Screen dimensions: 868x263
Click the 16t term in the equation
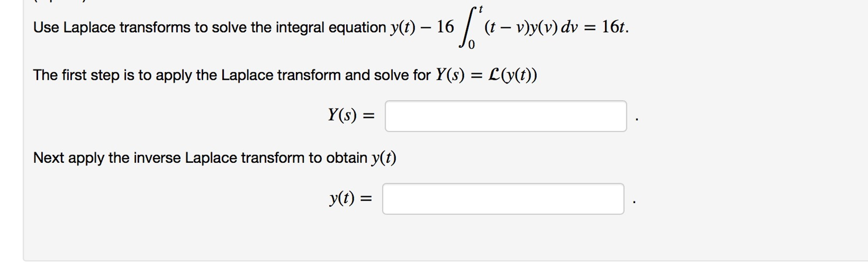pyautogui.click(x=613, y=27)
